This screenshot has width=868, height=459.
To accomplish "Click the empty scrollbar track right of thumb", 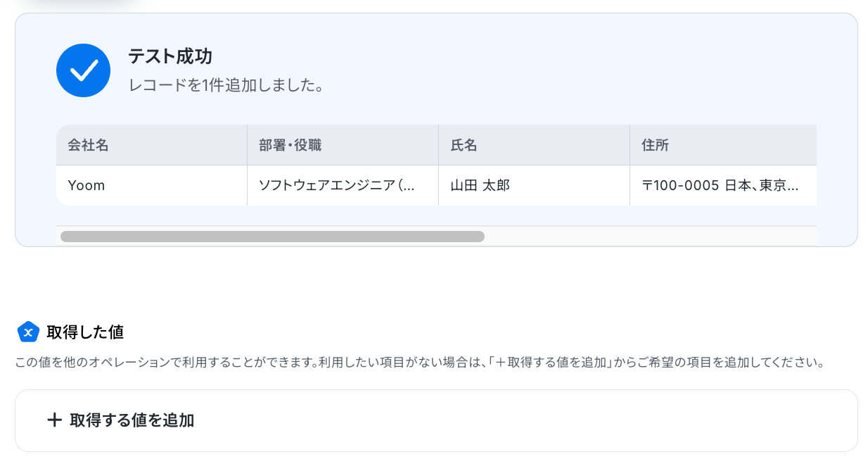I will [x=651, y=237].
